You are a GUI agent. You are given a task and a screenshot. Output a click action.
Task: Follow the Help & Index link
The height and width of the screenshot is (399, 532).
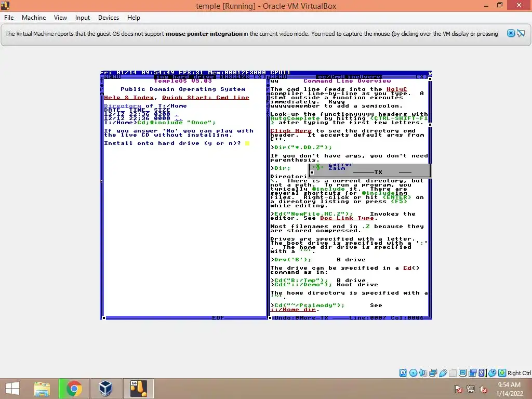pyautogui.click(x=129, y=98)
